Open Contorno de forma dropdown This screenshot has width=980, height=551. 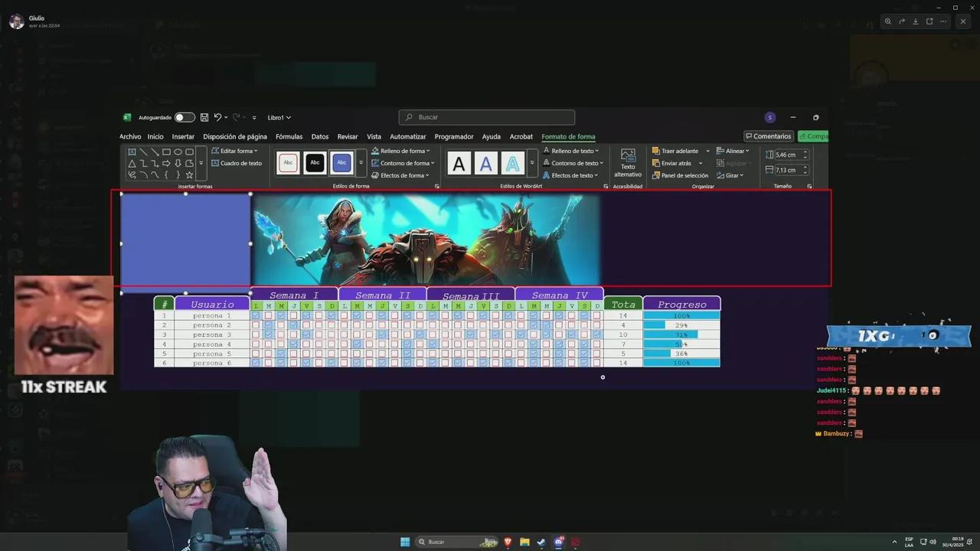[x=403, y=163]
